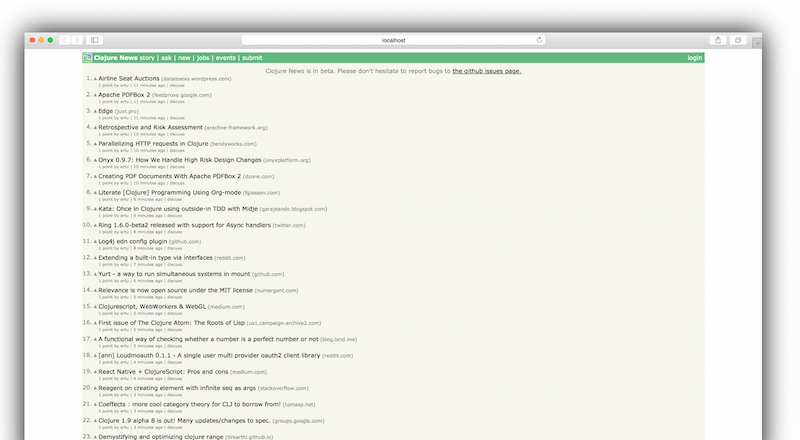Switch to the new stories page

click(x=184, y=58)
